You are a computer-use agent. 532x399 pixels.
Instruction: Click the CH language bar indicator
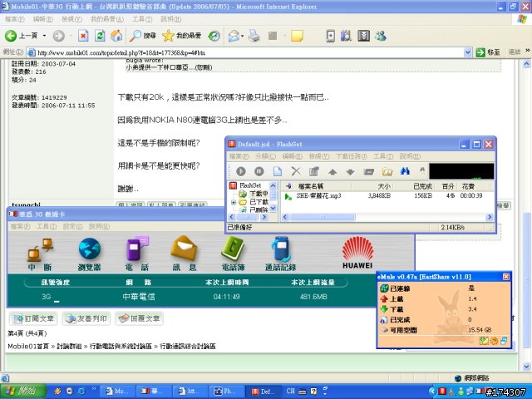[x=290, y=391]
